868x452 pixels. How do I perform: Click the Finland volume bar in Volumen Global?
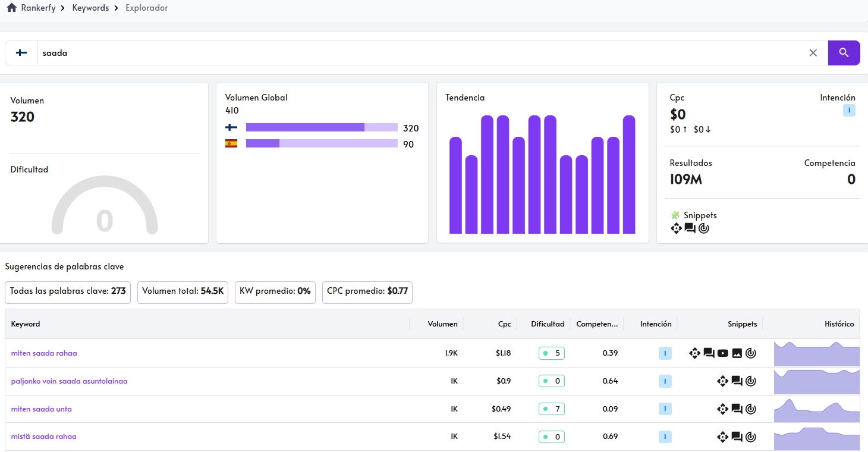tap(321, 127)
